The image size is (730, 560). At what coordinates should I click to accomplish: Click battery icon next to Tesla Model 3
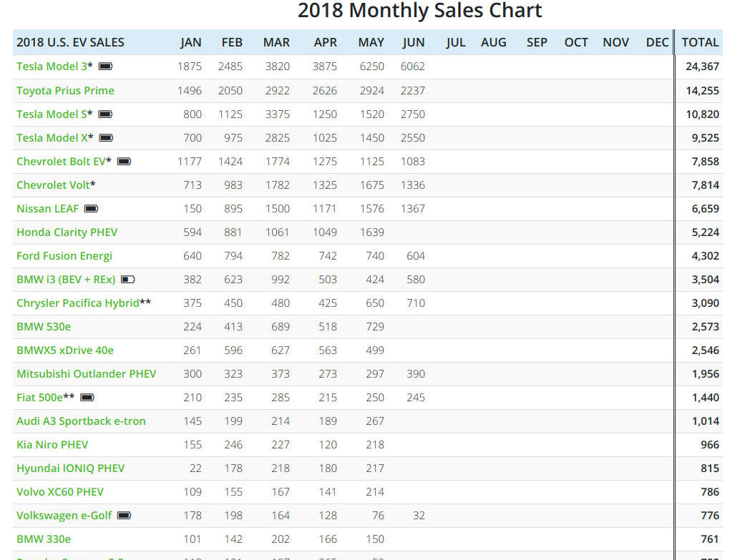point(106,67)
